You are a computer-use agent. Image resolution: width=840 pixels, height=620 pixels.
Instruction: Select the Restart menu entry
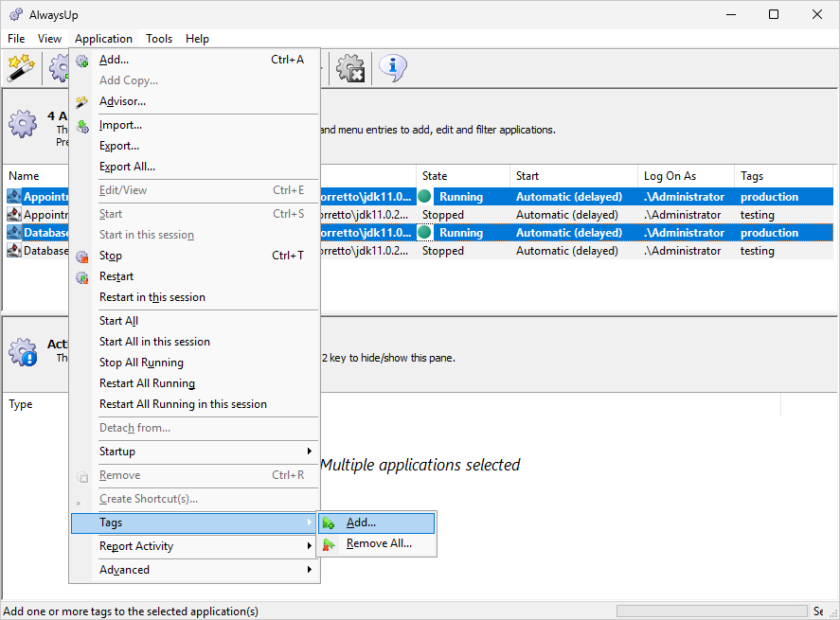(195, 276)
